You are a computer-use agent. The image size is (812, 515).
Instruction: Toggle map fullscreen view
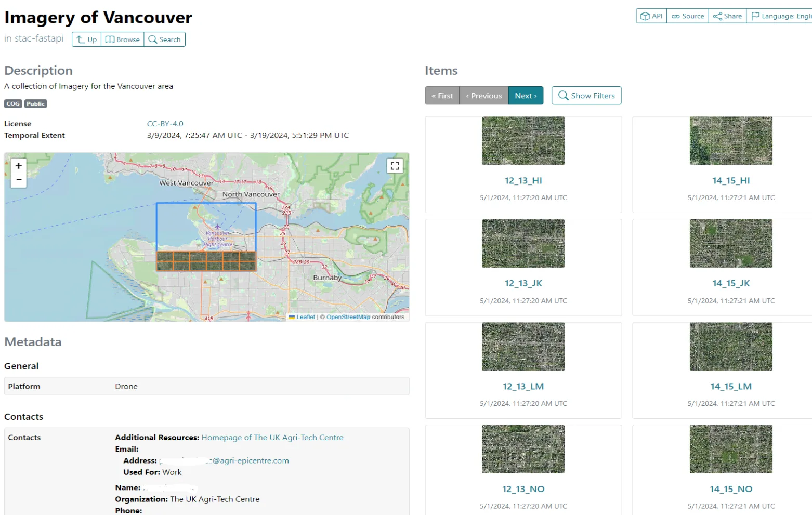395,166
